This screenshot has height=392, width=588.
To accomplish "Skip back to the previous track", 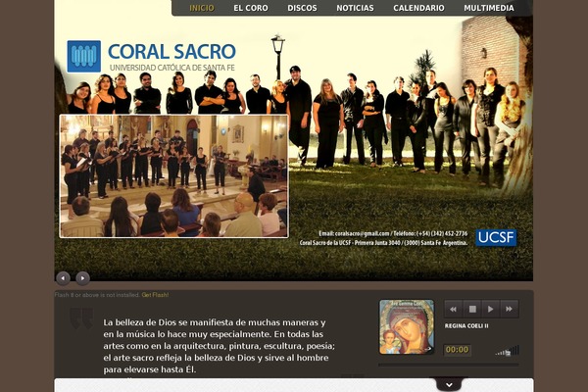I will click(454, 309).
